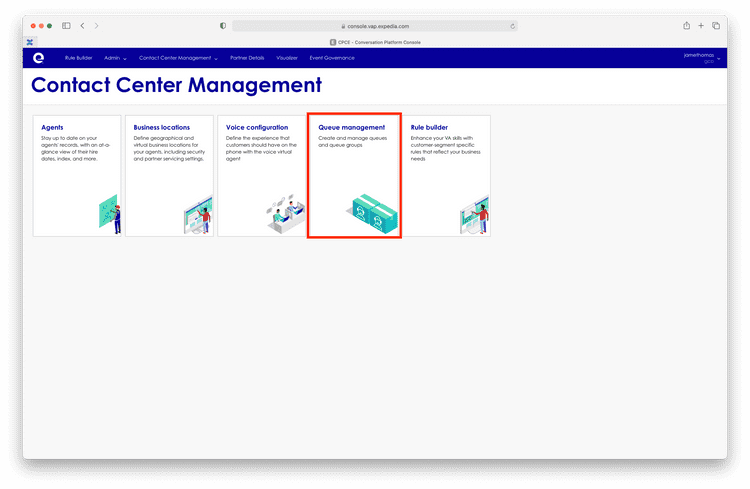Click the red close window button
750x489 pixels.
(33, 26)
